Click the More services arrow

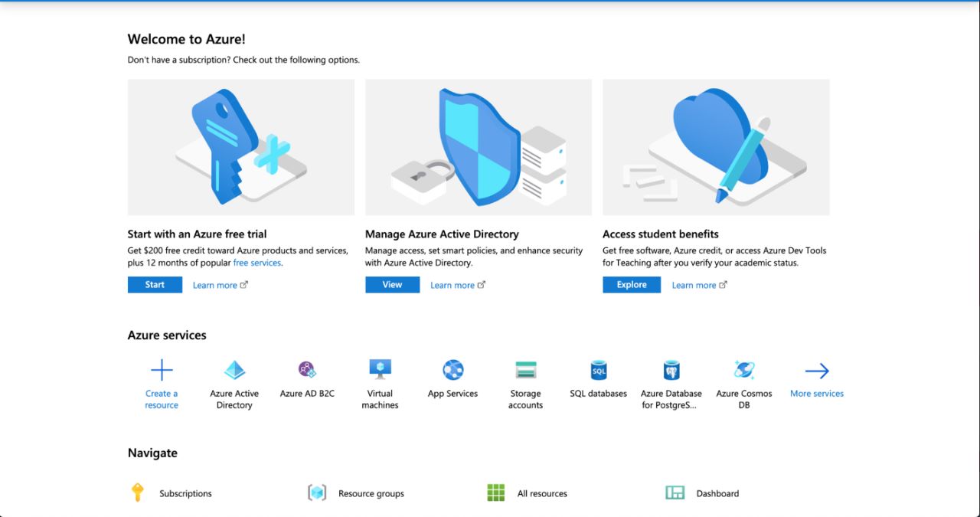pos(817,371)
